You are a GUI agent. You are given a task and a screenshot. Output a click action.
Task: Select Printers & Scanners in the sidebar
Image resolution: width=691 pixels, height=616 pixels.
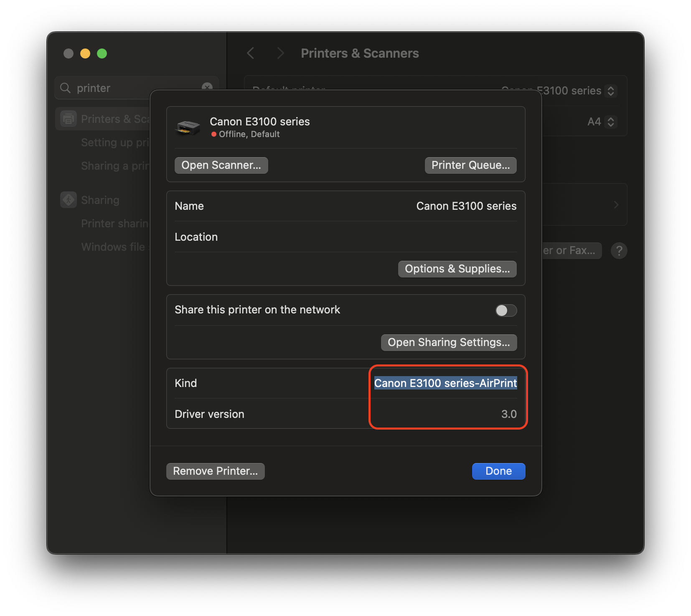[103, 119]
